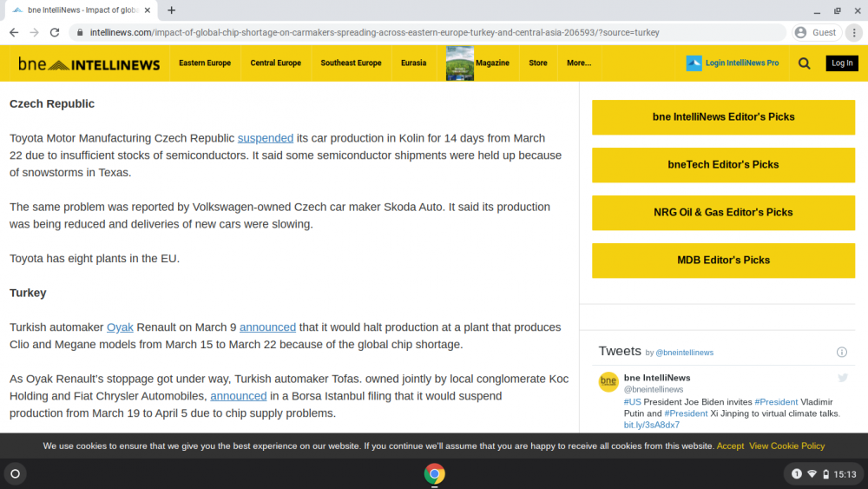
Task: Click the Twitter widget info icon
Action: tap(841, 353)
